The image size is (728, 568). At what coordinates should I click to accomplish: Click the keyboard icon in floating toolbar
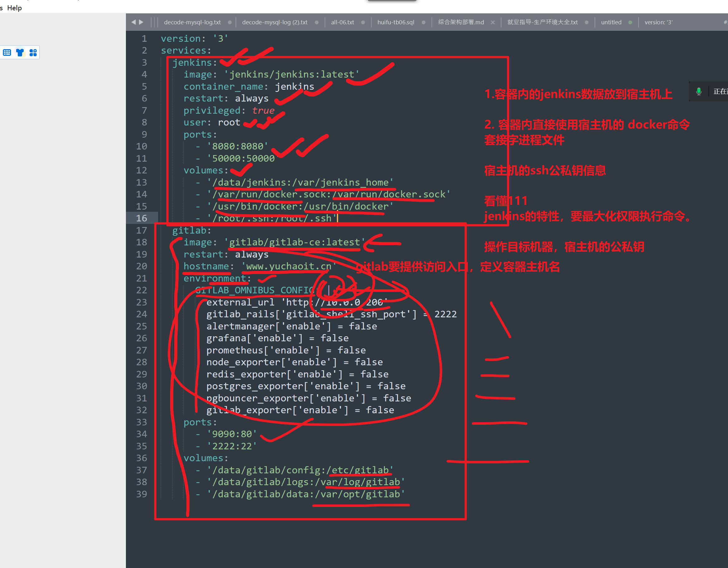point(7,53)
